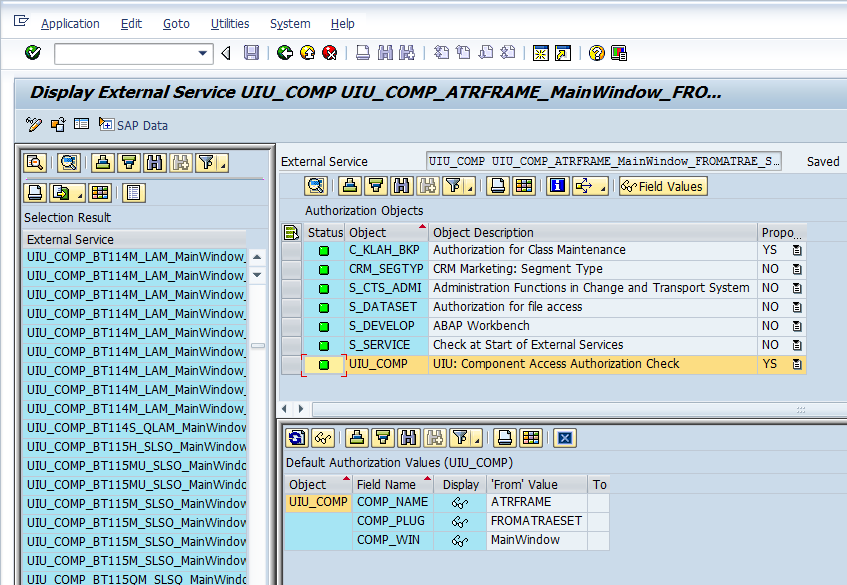Click the Save diskette icon
Image resolution: width=847 pixels, height=585 pixels.
coord(251,52)
